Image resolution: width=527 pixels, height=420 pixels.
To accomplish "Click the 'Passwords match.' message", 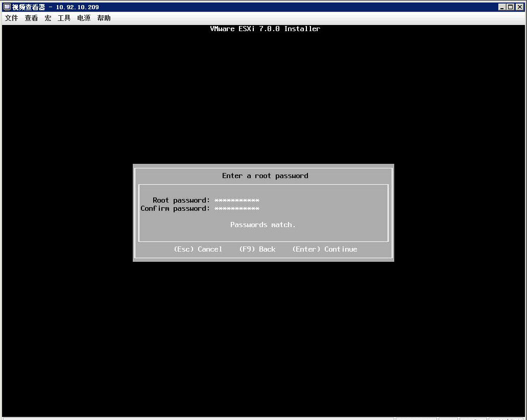I will pyautogui.click(x=263, y=225).
